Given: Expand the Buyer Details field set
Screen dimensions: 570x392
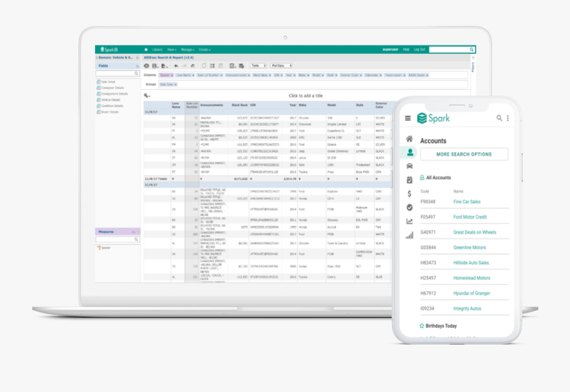Looking at the screenshot, I should 108,112.
